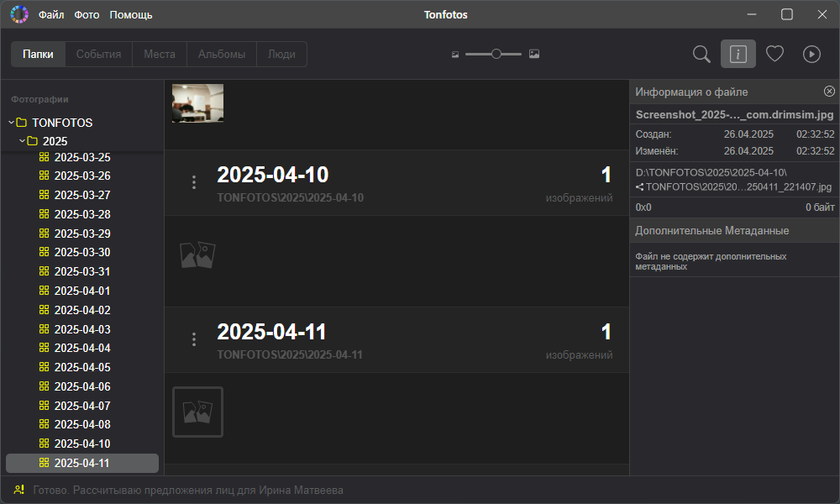This screenshot has height=504, width=840.
Task: Open the Файл menu
Action: pyautogui.click(x=51, y=15)
